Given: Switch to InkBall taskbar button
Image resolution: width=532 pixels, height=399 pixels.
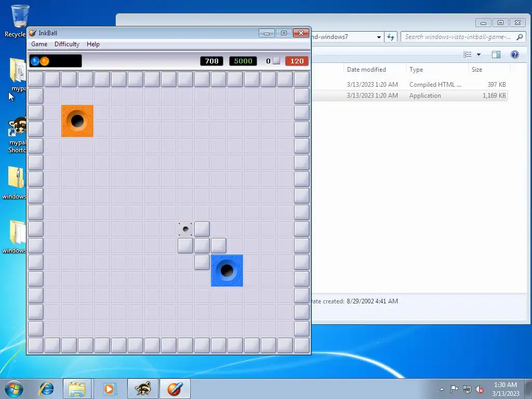Looking at the screenshot, I should [175, 389].
